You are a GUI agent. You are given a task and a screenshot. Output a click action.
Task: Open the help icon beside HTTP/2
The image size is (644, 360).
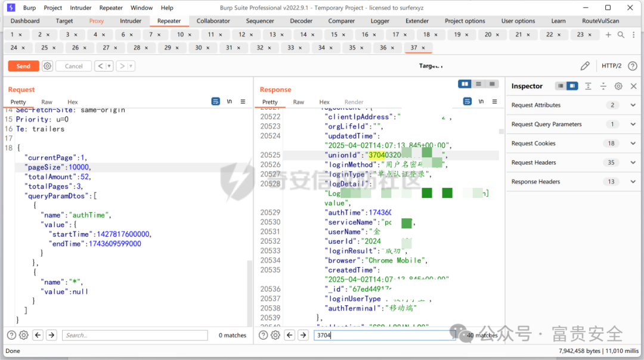click(x=633, y=66)
